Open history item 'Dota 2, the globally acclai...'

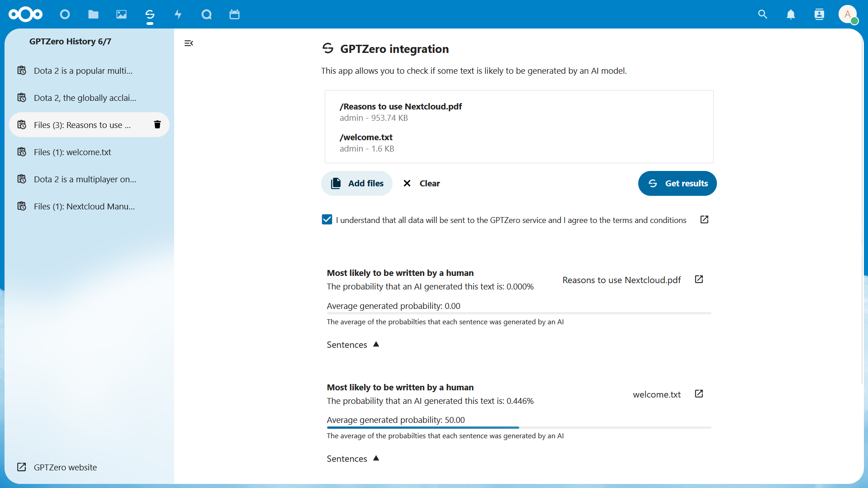pyautogui.click(x=89, y=98)
